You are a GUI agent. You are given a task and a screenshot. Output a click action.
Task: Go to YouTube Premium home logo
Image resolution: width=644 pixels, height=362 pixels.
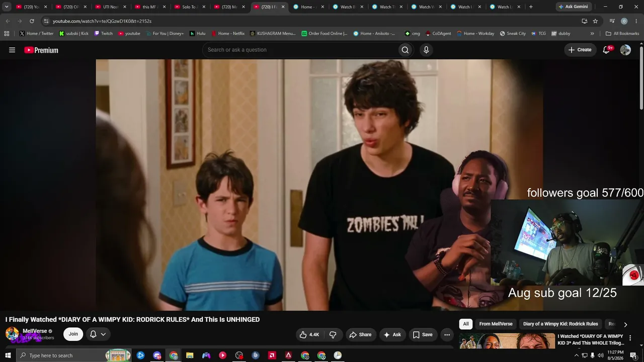pyautogui.click(x=41, y=50)
